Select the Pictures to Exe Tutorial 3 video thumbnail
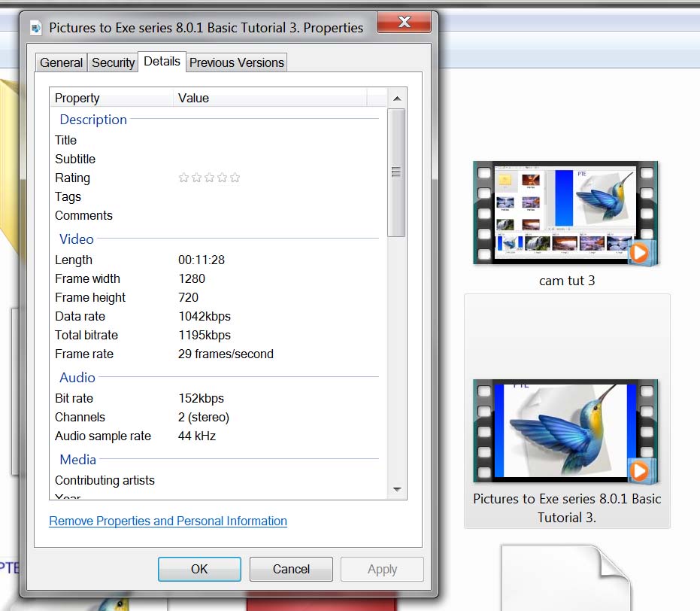 (565, 431)
